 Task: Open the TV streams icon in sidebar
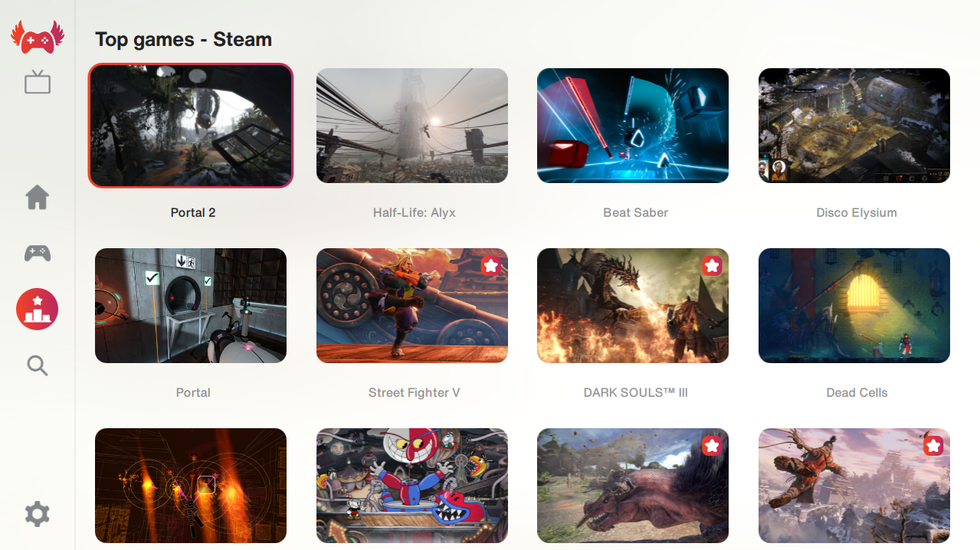37,82
